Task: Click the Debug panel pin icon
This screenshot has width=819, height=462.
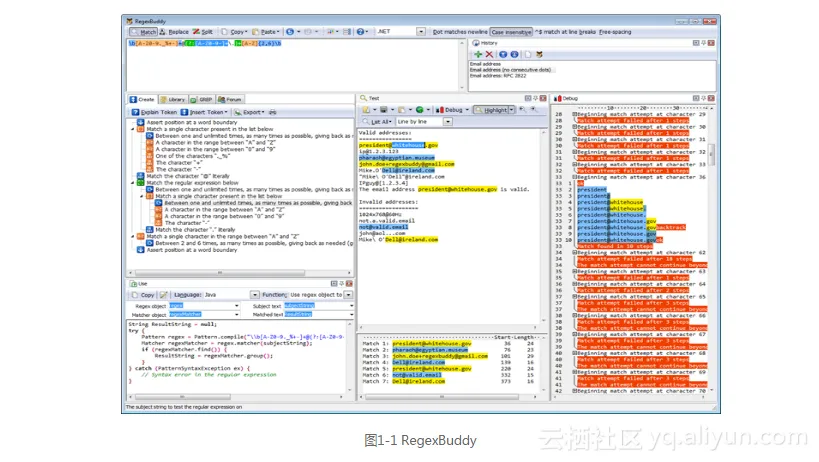Action: tap(703, 98)
